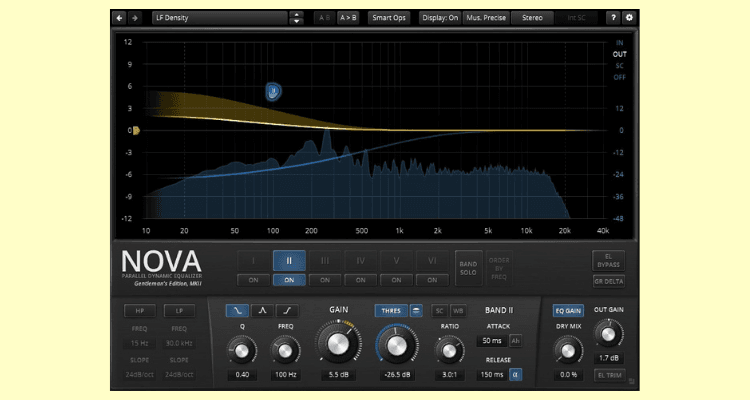The width and height of the screenshot is (750, 400).
Task: Click the RATIO knob
Action: pos(449,351)
